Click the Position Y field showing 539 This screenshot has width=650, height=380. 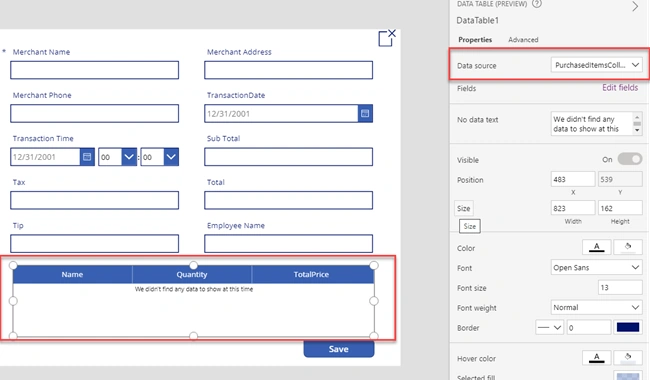(620, 179)
